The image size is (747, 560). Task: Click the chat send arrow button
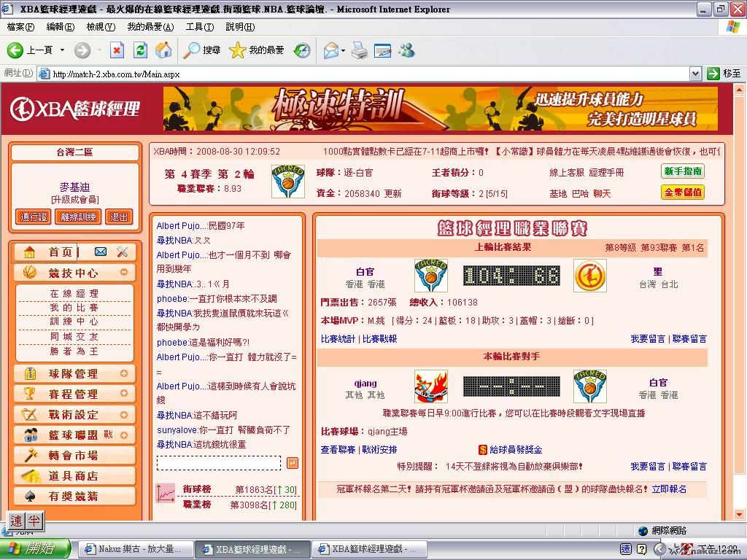click(292, 463)
